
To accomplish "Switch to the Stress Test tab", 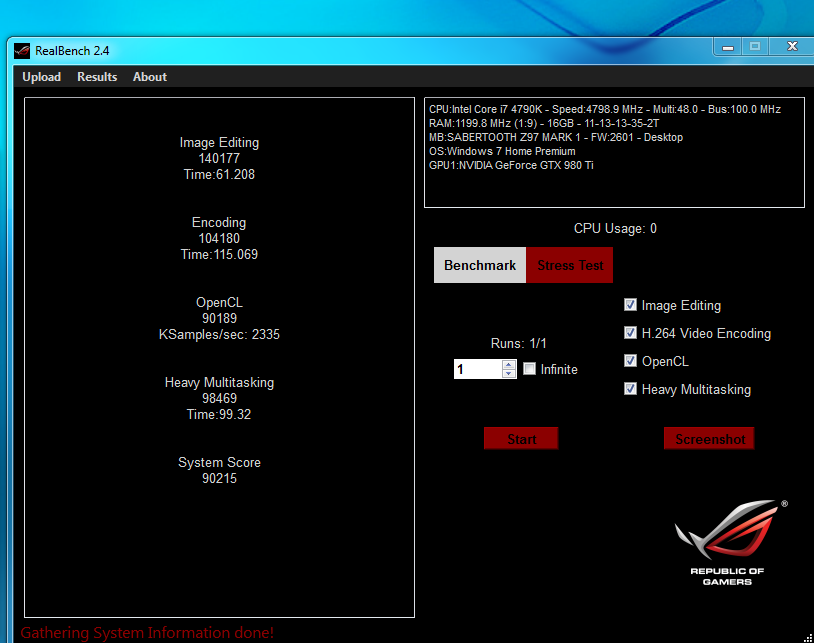I will [569, 265].
